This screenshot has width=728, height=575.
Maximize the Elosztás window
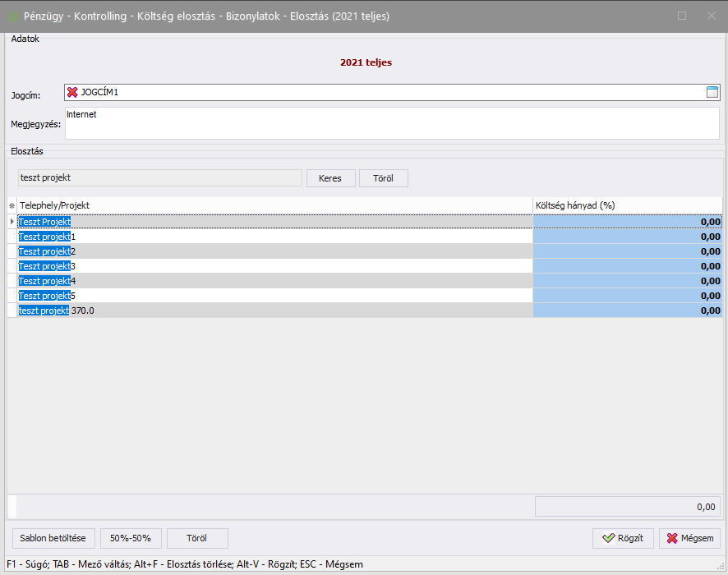click(681, 16)
